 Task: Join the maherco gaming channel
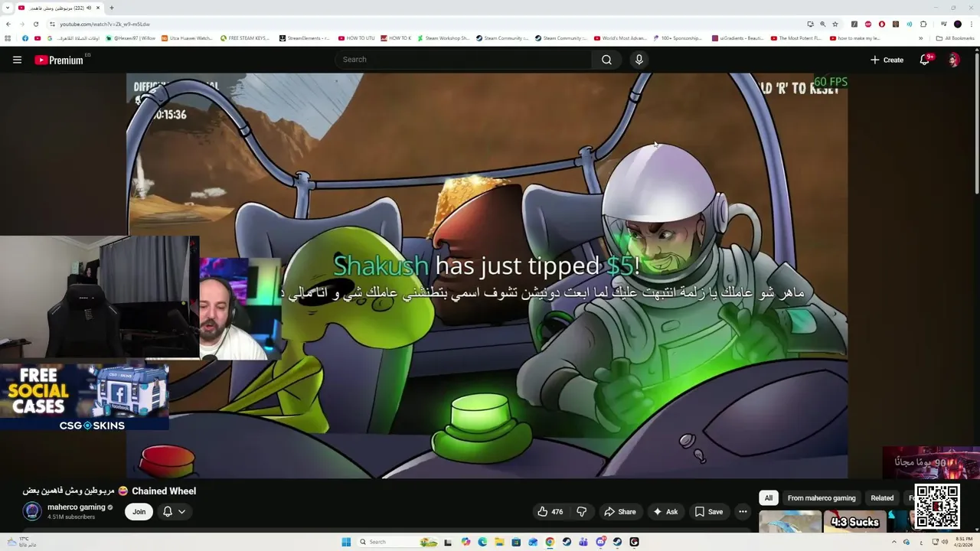[x=139, y=512]
